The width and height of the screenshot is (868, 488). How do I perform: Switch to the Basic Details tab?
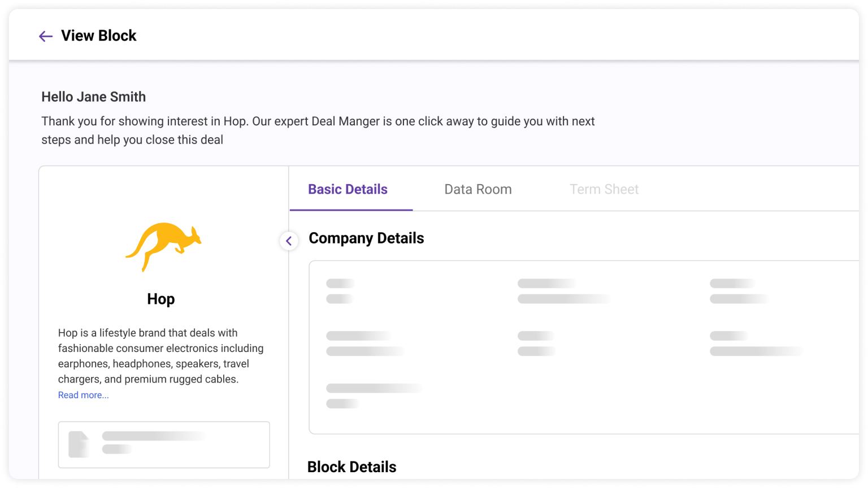(348, 190)
